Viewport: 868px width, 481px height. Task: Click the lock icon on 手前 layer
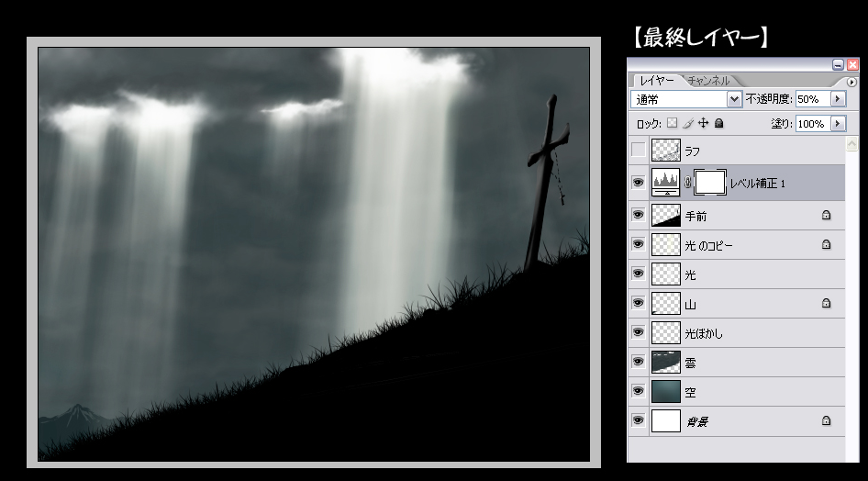pyautogui.click(x=826, y=215)
